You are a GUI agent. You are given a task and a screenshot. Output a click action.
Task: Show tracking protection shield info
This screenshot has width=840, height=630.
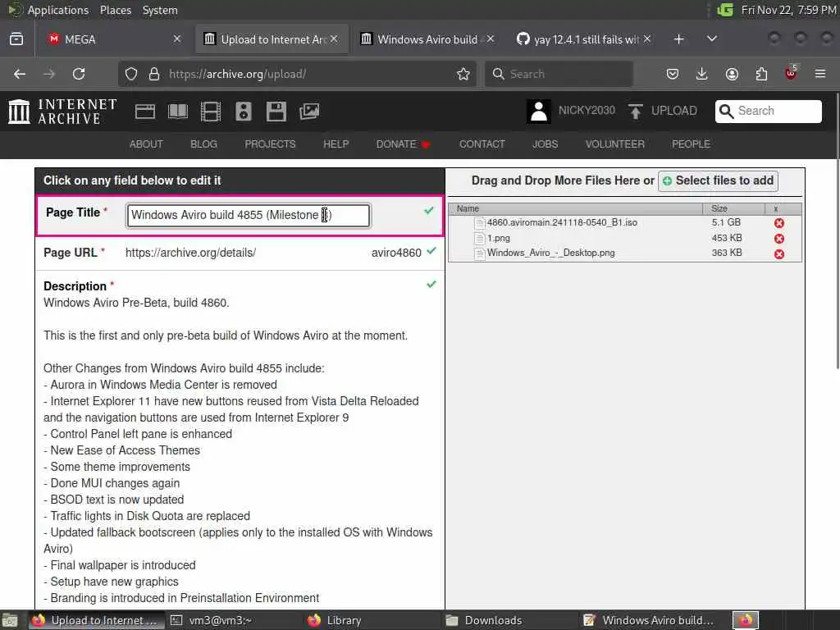pyautogui.click(x=131, y=74)
